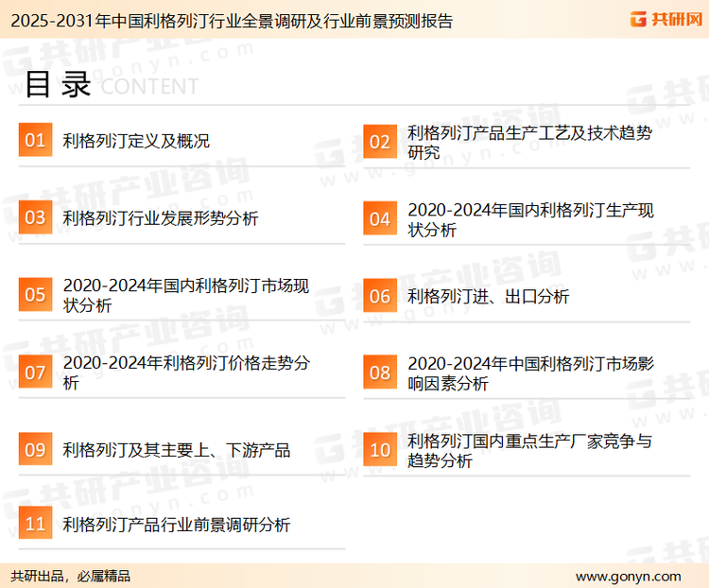
Task: Open chapter 利格列汀行业发展形势分析
Action: coord(161,218)
